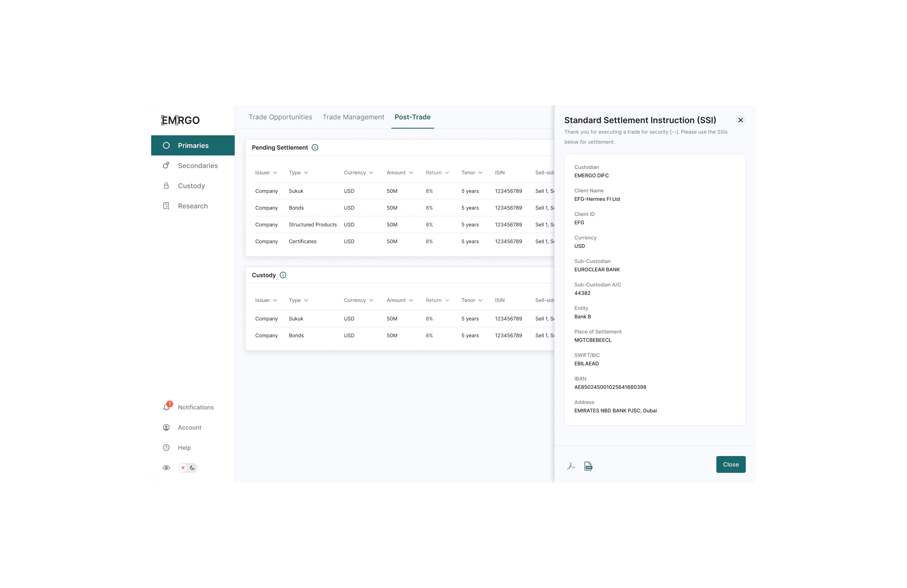Select Structured Products row in Pending Settlement

point(312,224)
